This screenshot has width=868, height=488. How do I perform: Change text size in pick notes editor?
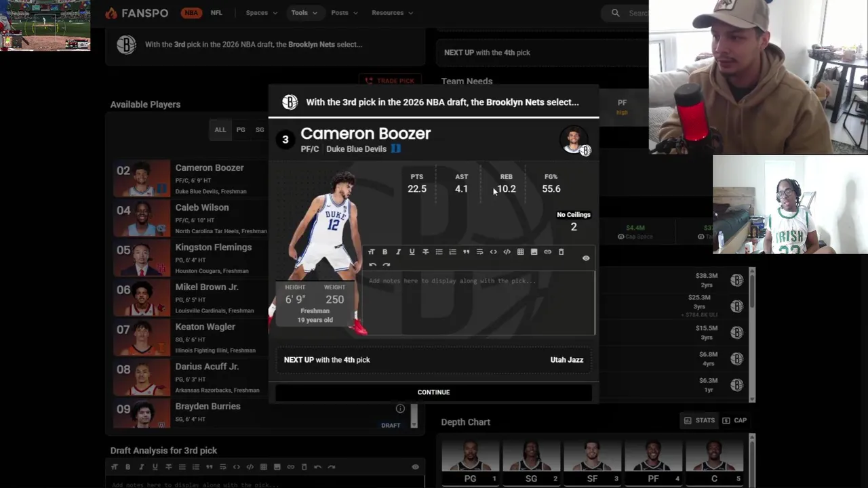[371, 252]
